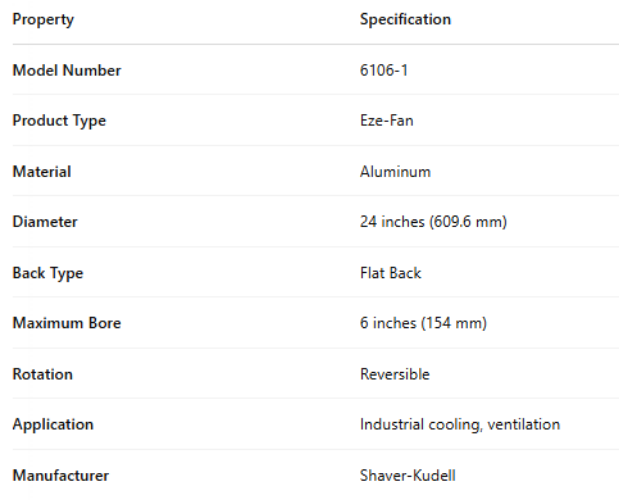
Task: Select the Model Number label
Action: click(x=66, y=70)
